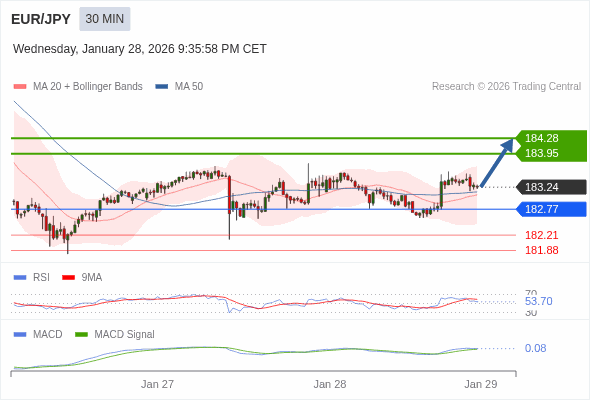The height and width of the screenshot is (400, 590).
Task: Click the red 181.88 support label
Action: point(541,250)
